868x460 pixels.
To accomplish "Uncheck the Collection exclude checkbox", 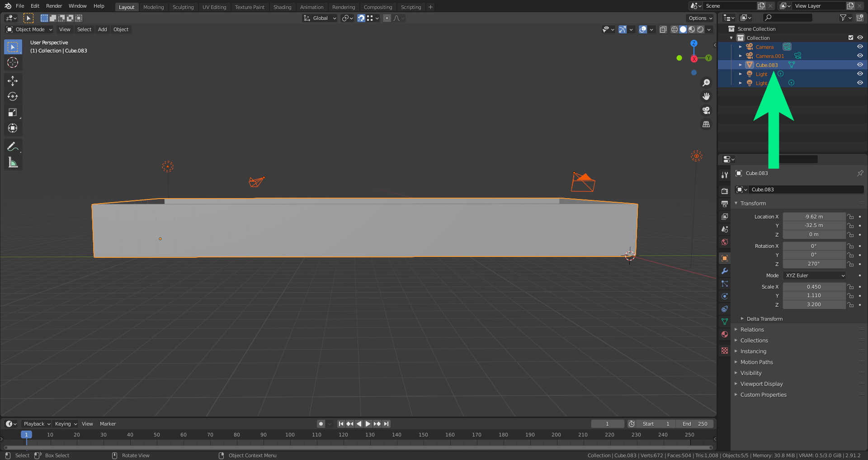I will coord(851,38).
